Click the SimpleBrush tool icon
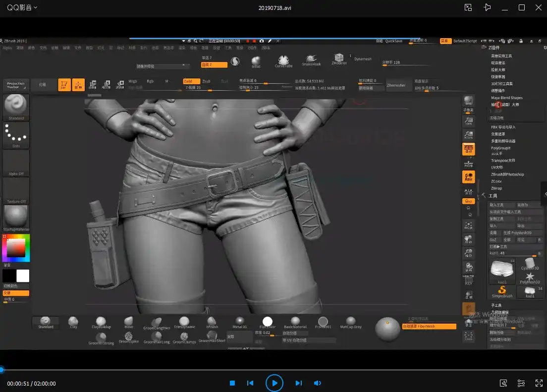547x392 pixels. [502, 290]
